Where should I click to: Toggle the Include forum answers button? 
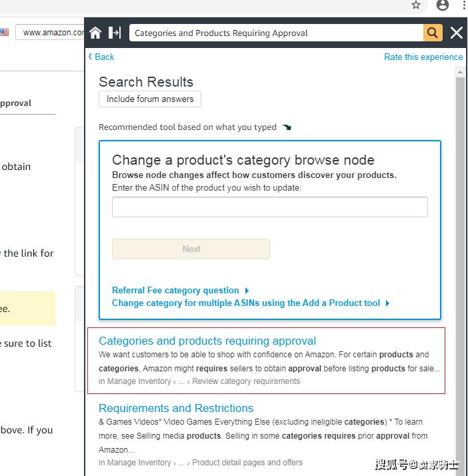(150, 99)
